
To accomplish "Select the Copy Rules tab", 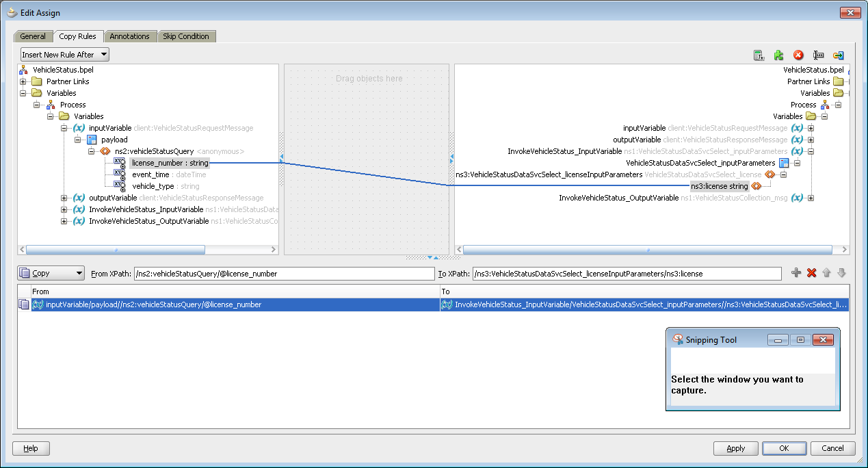I will pyautogui.click(x=77, y=36).
